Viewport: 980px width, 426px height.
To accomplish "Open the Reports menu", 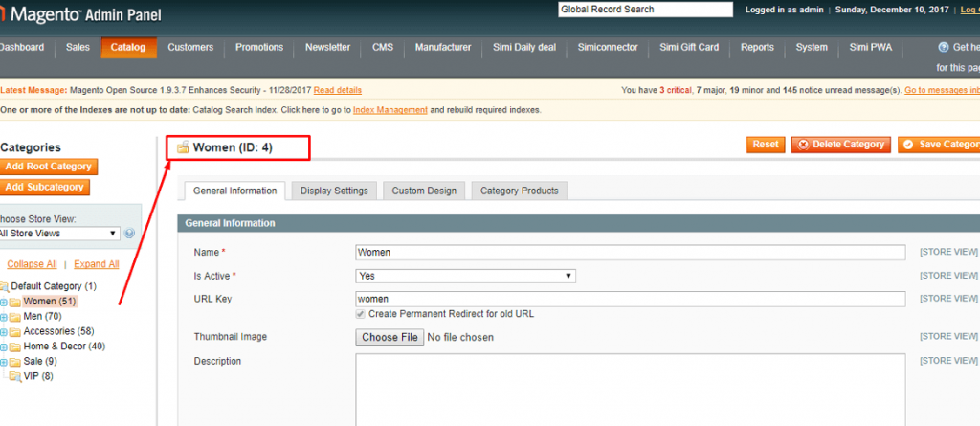I will point(758,48).
